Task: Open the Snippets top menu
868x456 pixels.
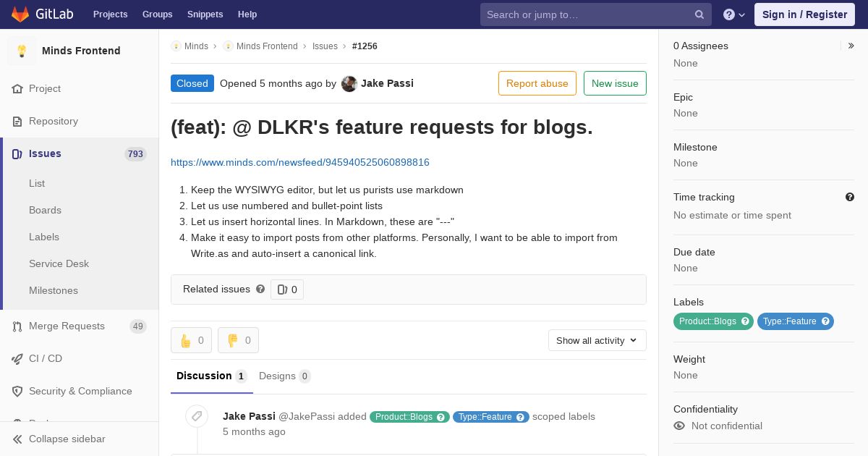Action: (x=205, y=14)
